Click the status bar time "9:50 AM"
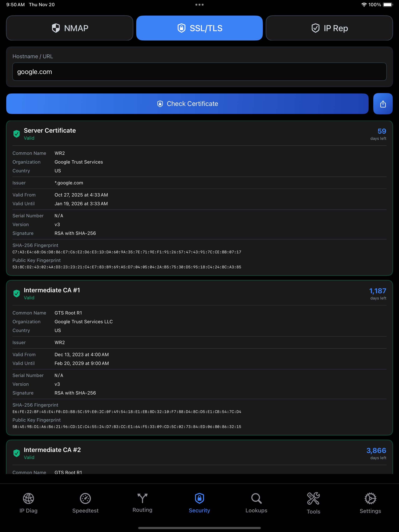 click(x=15, y=4)
